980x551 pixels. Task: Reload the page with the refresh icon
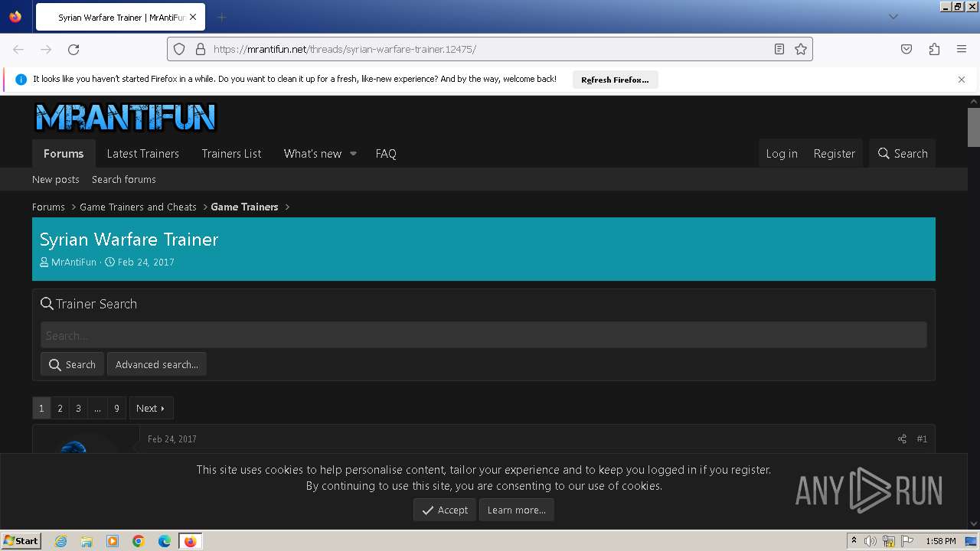[x=73, y=49]
